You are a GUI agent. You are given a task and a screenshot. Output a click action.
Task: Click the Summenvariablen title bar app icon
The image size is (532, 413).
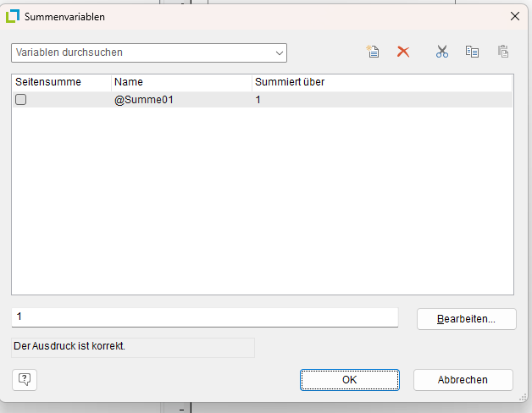tap(13, 16)
